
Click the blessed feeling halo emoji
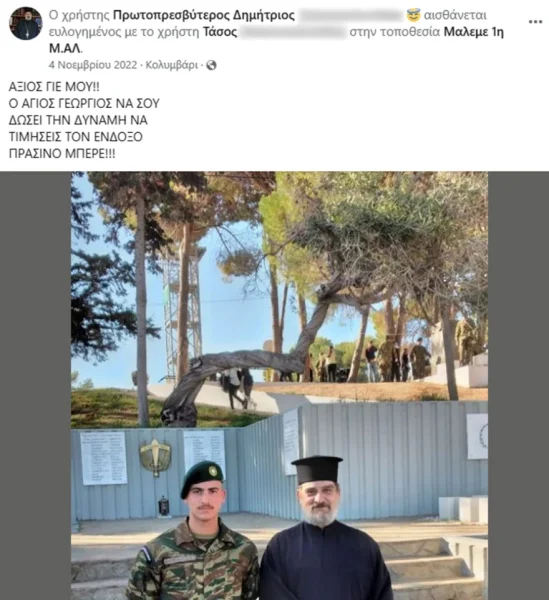(x=413, y=15)
